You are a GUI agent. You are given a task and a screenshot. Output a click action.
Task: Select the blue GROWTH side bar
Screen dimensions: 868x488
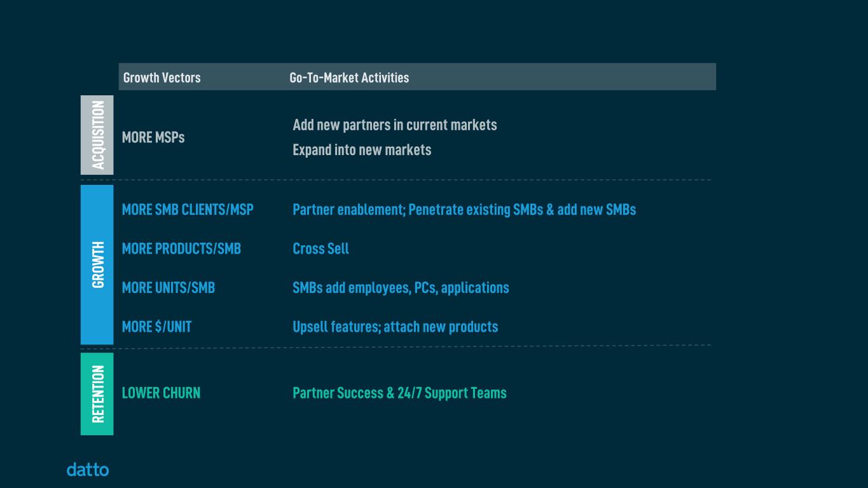(97, 264)
